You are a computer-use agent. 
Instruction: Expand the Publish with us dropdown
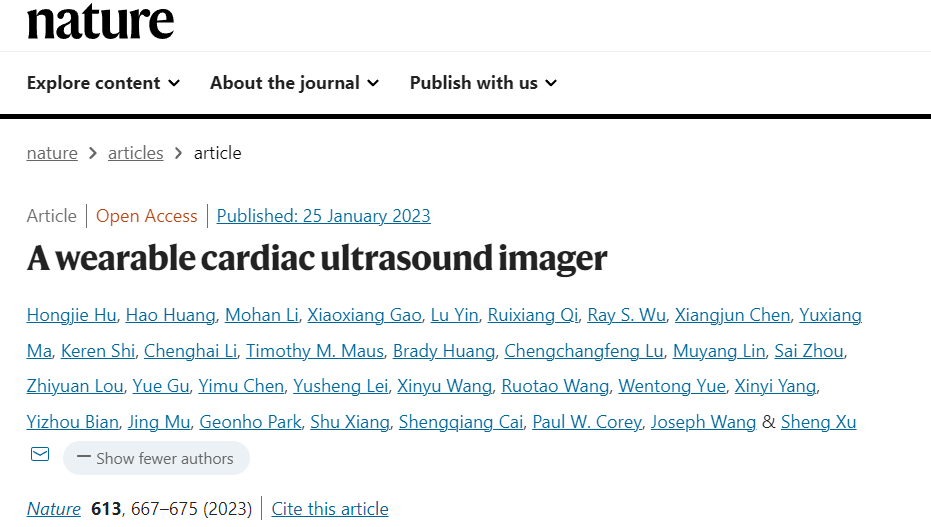coord(483,82)
